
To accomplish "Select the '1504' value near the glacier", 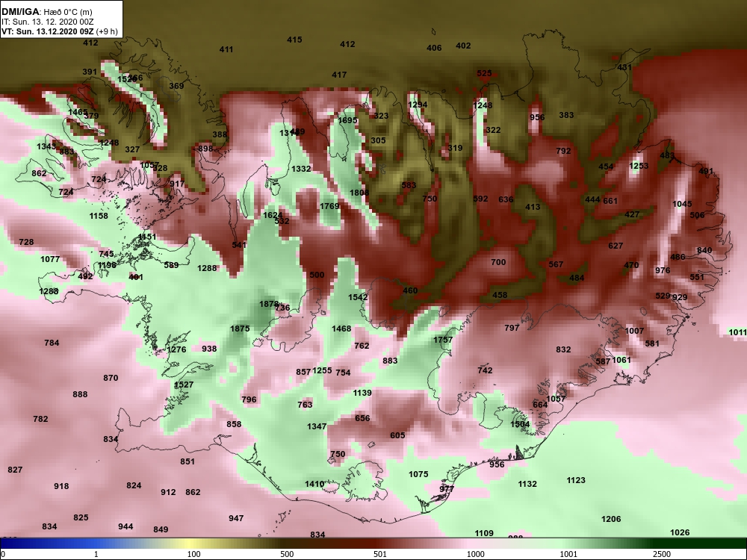I will click(x=520, y=424).
